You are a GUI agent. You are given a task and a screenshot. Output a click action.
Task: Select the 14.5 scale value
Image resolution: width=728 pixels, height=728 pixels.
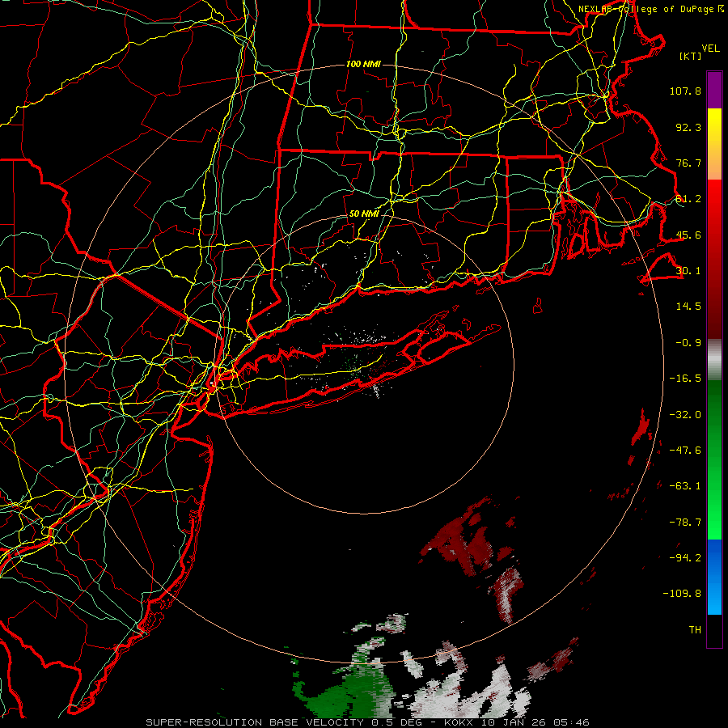pyautogui.click(x=688, y=307)
